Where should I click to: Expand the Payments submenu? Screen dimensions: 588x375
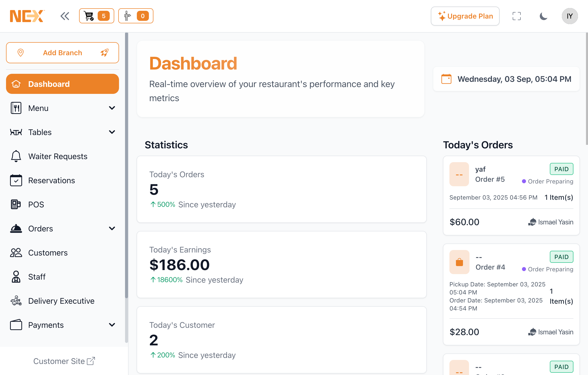tap(112, 325)
